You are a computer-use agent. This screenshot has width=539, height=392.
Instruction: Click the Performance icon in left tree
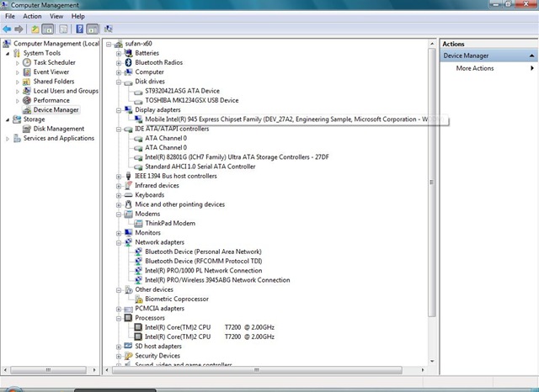(x=27, y=100)
